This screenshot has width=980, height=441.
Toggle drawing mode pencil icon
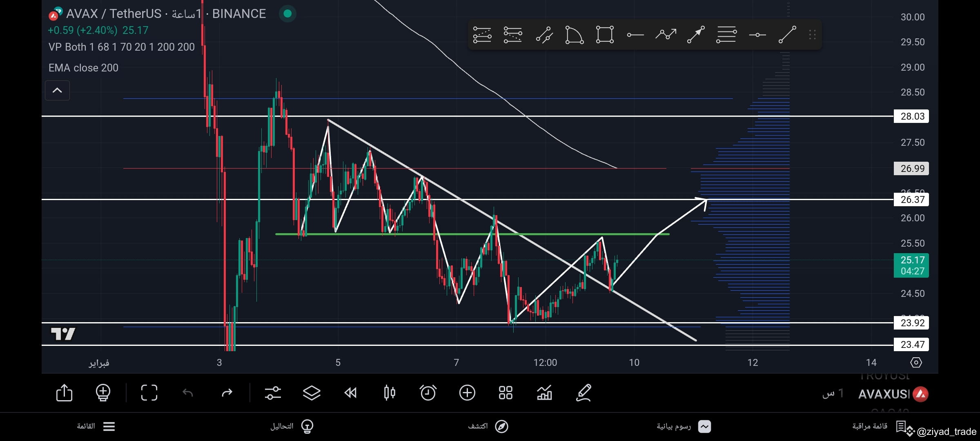click(x=584, y=393)
